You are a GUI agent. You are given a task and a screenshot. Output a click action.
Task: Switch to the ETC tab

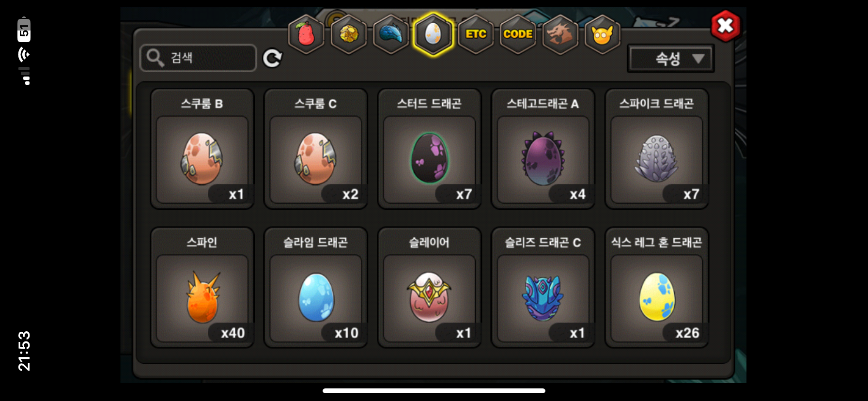pyautogui.click(x=476, y=34)
